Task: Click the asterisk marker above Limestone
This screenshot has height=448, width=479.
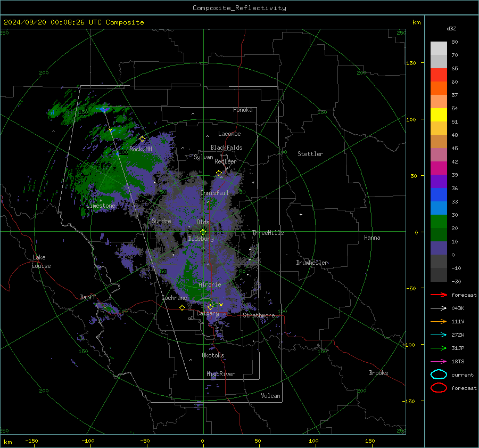Action: pyautogui.click(x=101, y=201)
